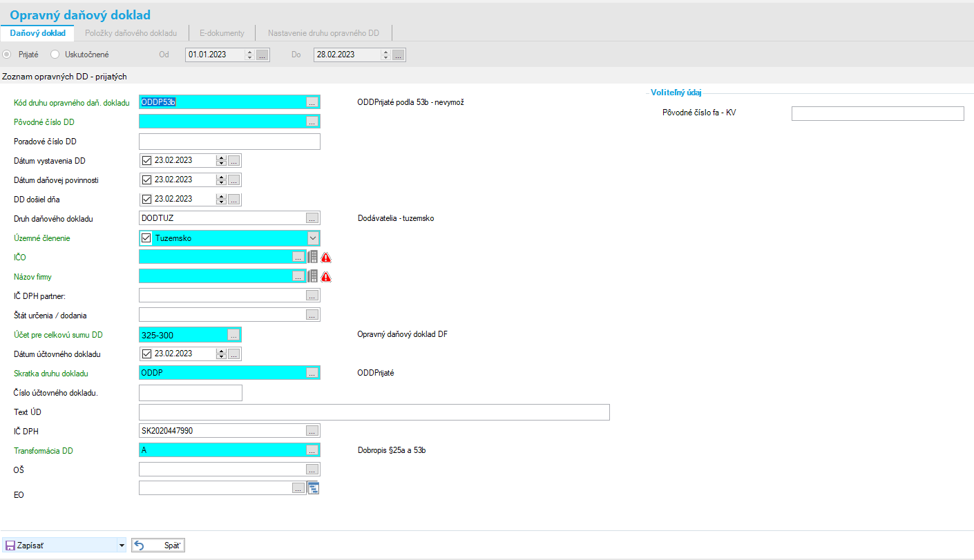The image size is (974, 560).
Task: Click stepper arrows of Dátum daňovej povinnosti
Action: pos(221,180)
